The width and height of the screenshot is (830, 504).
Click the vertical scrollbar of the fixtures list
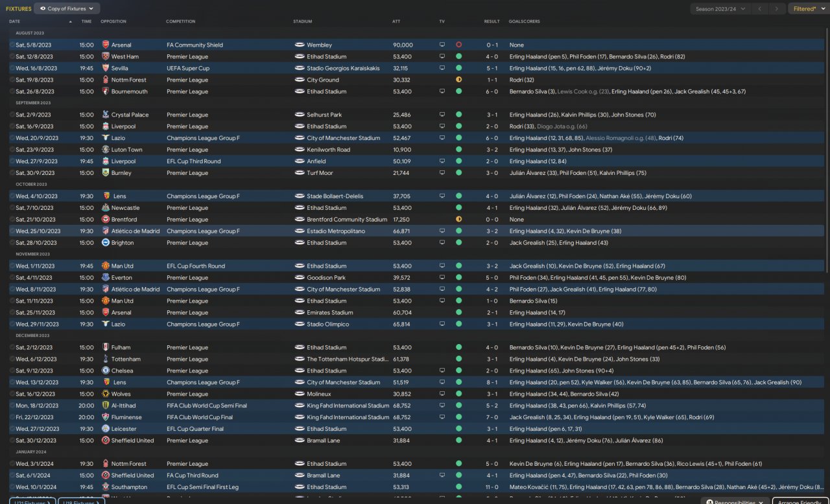827,149
